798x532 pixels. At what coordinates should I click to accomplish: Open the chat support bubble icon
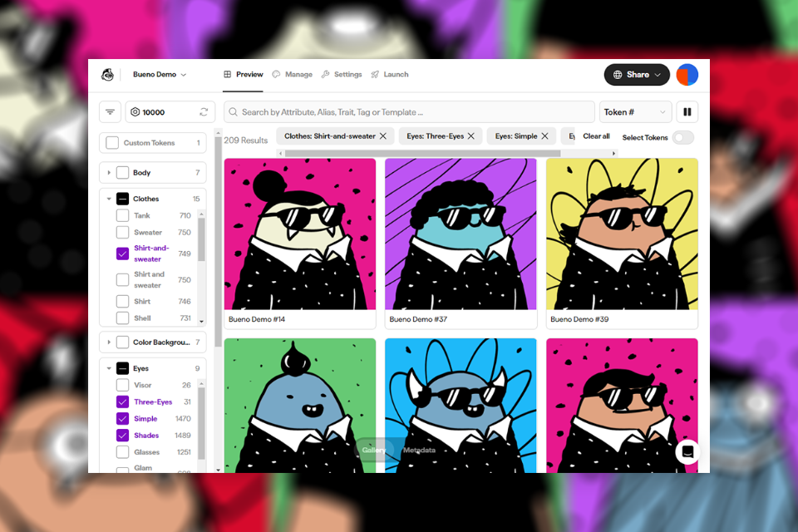[x=687, y=452]
